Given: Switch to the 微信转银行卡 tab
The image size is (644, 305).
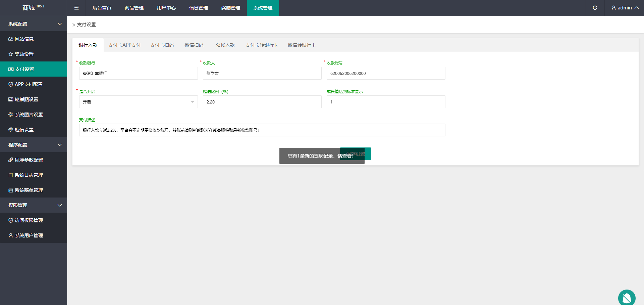Looking at the screenshot, I should [302, 45].
